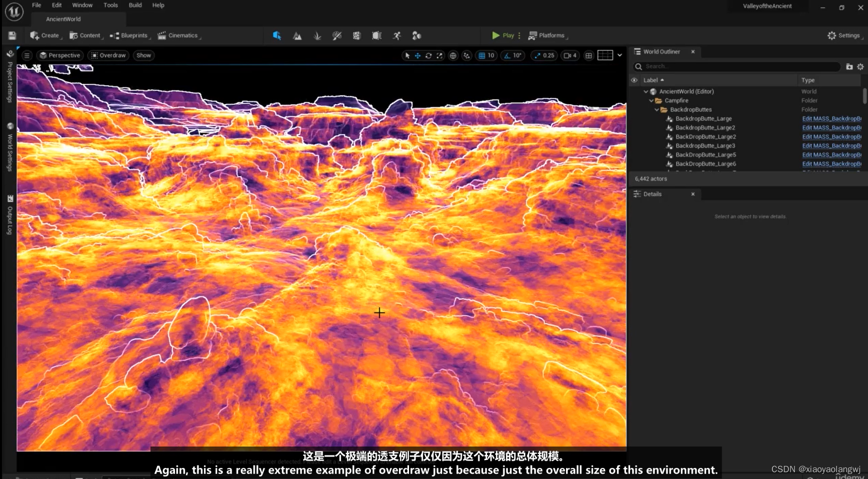Open World Settings sidebar tab
This screenshot has height=479, width=868.
[10, 147]
